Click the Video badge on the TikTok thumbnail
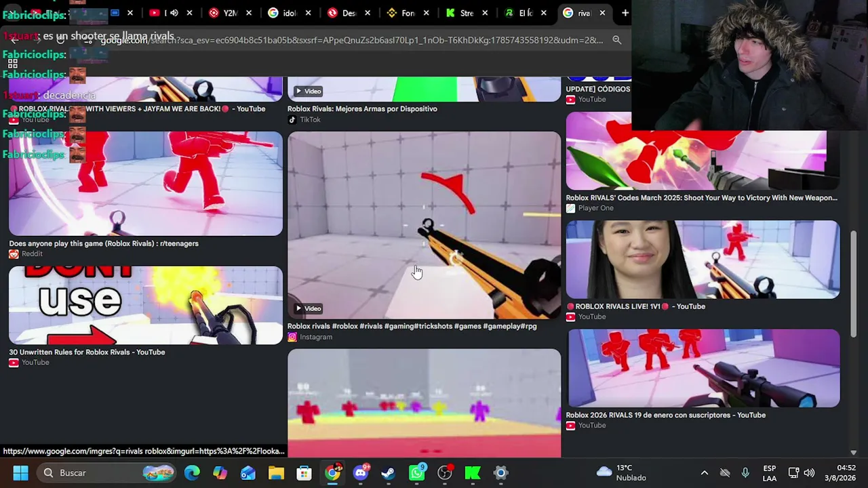Screen dimensions: 868x488 [309, 91]
